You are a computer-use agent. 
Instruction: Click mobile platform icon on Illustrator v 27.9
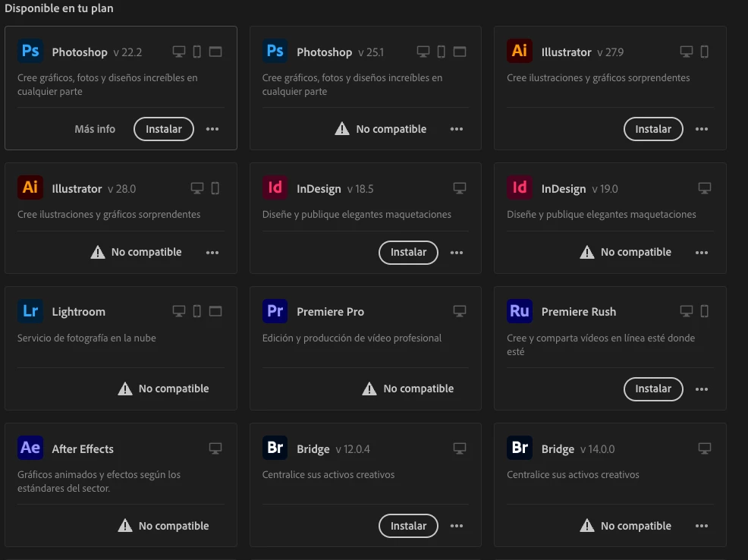705,52
